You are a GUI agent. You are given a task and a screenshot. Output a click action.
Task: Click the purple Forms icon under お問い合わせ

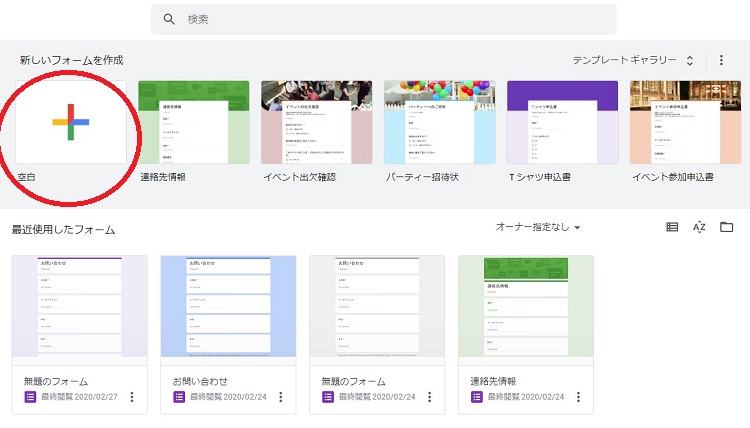pyautogui.click(x=179, y=396)
